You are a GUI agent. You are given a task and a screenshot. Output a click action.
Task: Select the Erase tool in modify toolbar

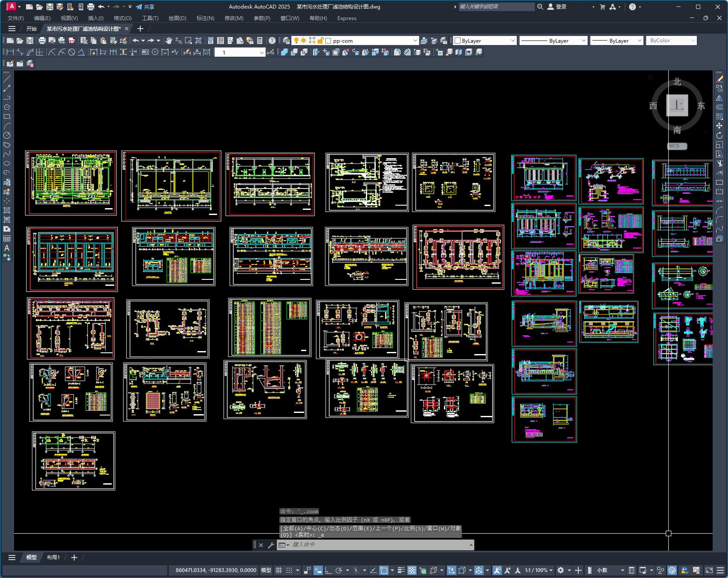719,79
